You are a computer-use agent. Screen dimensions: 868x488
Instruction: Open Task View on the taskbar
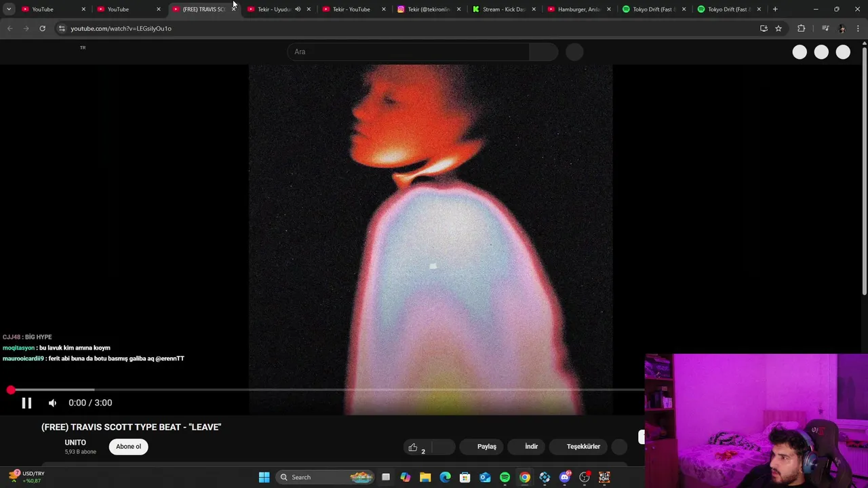(x=386, y=477)
